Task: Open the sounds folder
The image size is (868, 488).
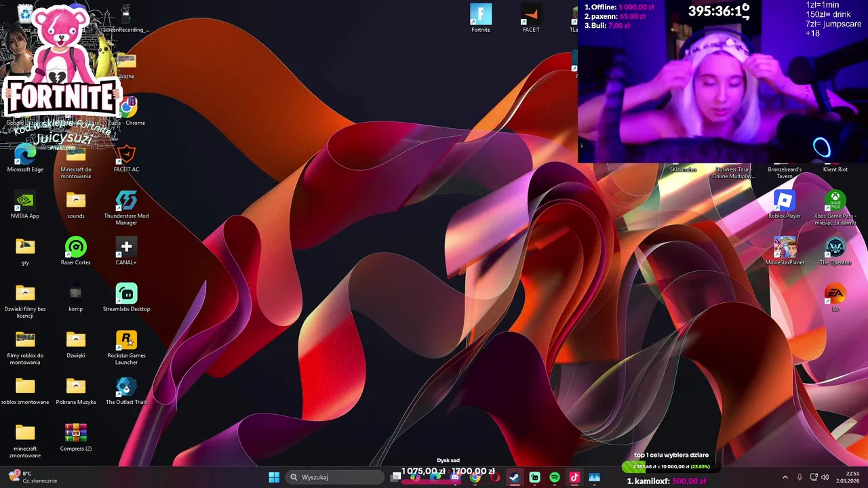Action: (x=76, y=205)
